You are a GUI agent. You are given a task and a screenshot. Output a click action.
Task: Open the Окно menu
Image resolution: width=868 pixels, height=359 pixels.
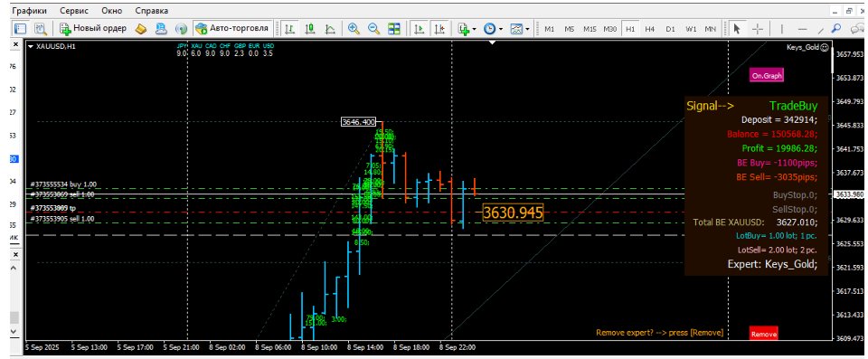click(112, 11)
